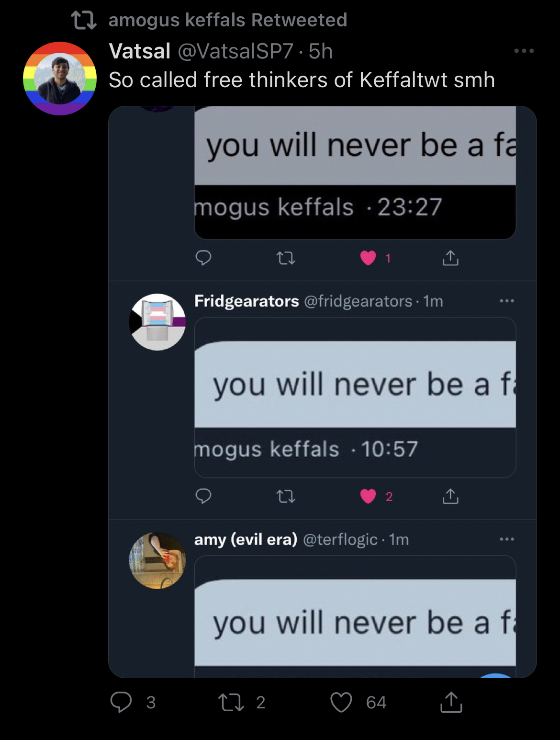Click the retweet icon beside amogus keffals

(84, 20)
